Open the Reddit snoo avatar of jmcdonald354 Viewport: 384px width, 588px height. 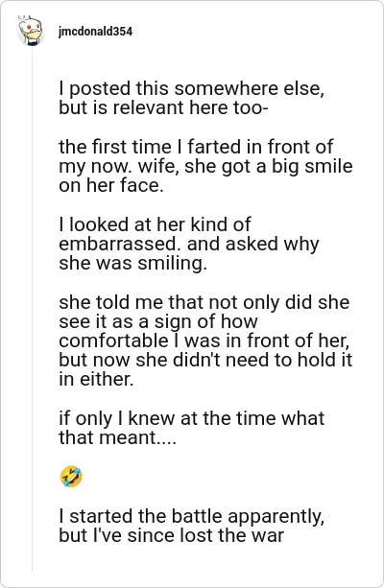point(30,31)
